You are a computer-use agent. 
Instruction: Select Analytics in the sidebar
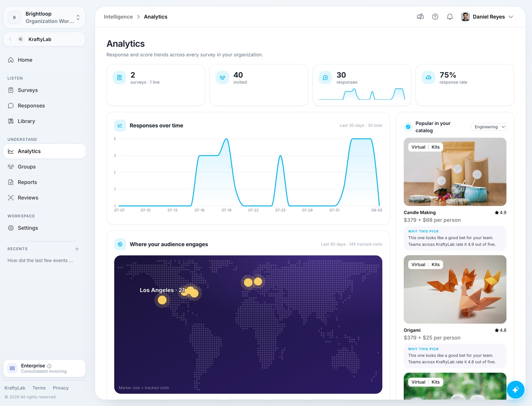[44, 151]
